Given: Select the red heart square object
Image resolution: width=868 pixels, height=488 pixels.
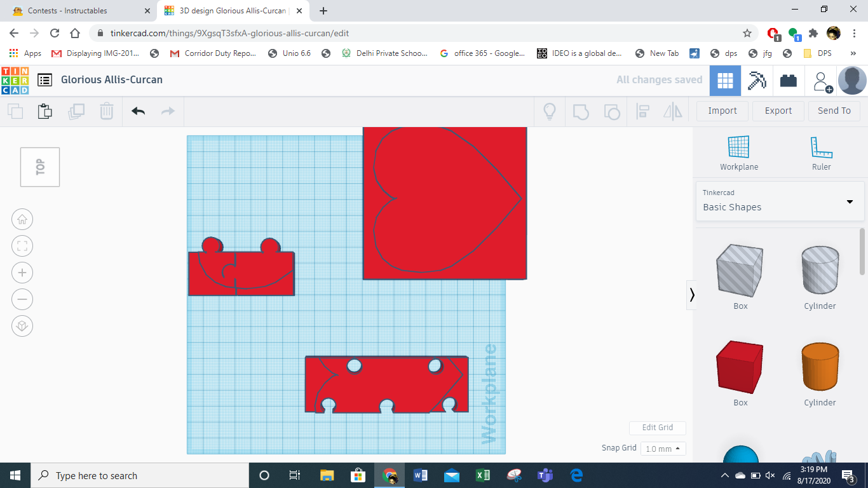Looking at the screenshot, I should pos(445,203).
